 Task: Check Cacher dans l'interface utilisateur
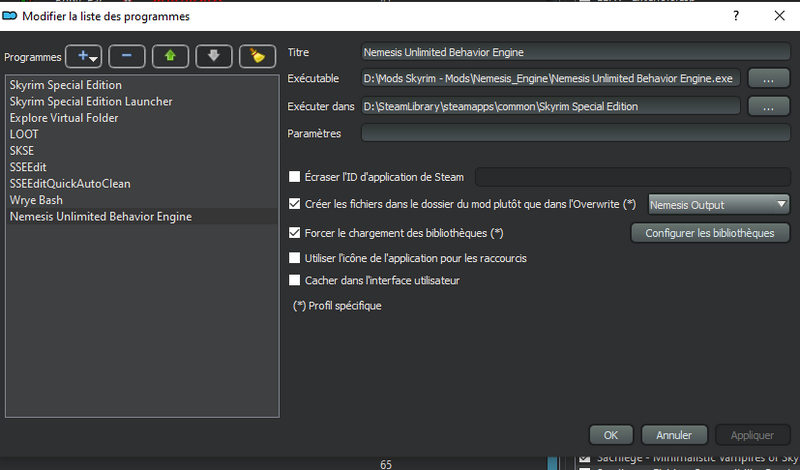pyautogui.click(x=295, y=281)
